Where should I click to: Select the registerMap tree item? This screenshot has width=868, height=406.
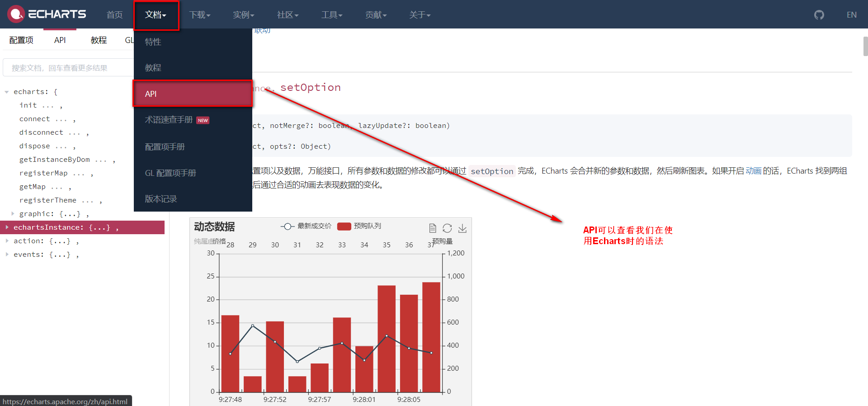point(43,173)
